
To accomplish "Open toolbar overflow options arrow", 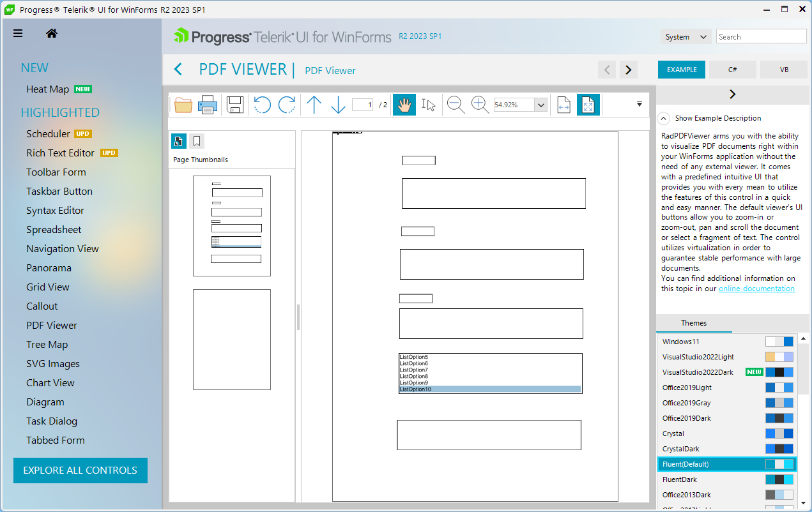I will pyautogui.click(x=640, y=104).
